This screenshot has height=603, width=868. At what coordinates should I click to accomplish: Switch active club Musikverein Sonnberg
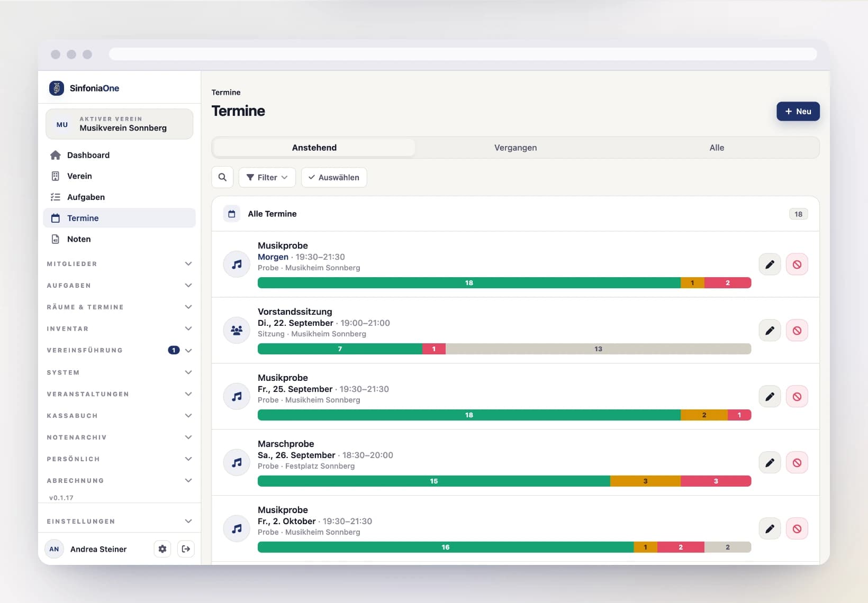point(120,124)
